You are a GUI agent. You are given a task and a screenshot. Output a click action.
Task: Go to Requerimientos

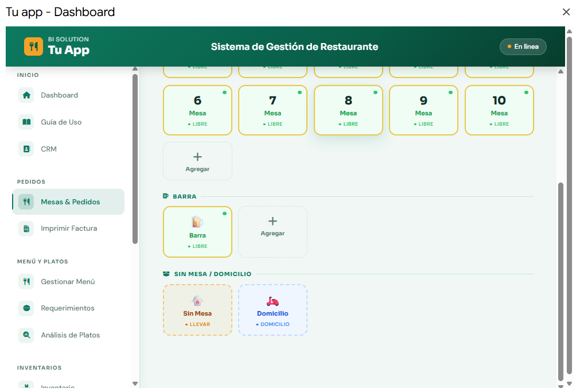coord(68,308)
